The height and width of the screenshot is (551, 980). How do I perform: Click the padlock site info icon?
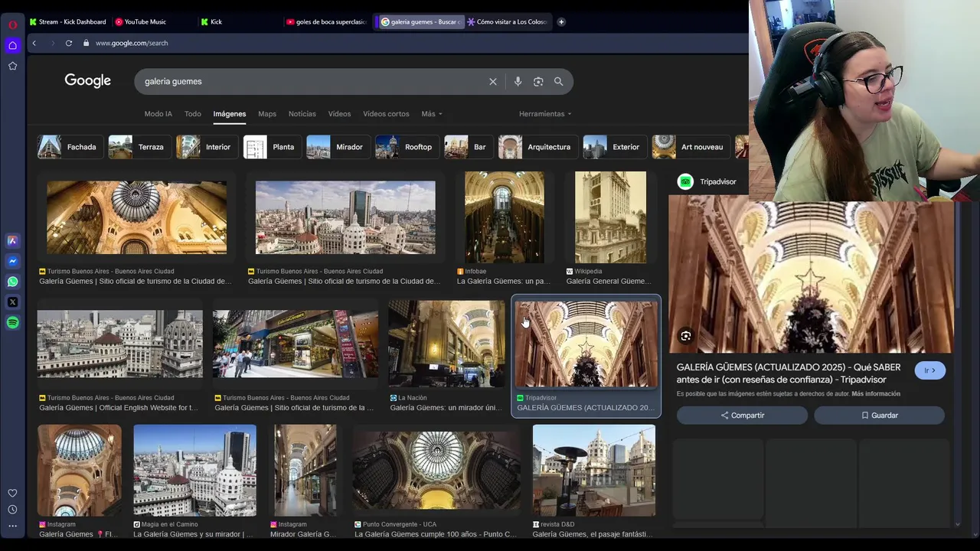tap(86, 43)
